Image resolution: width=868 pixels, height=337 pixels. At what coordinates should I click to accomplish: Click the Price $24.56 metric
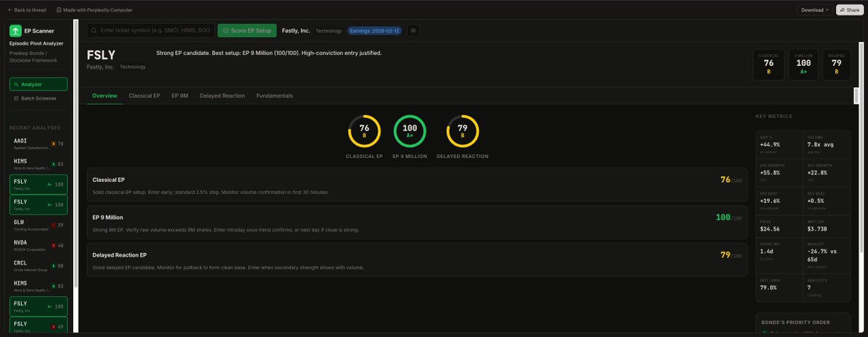(x=780, y=226)
